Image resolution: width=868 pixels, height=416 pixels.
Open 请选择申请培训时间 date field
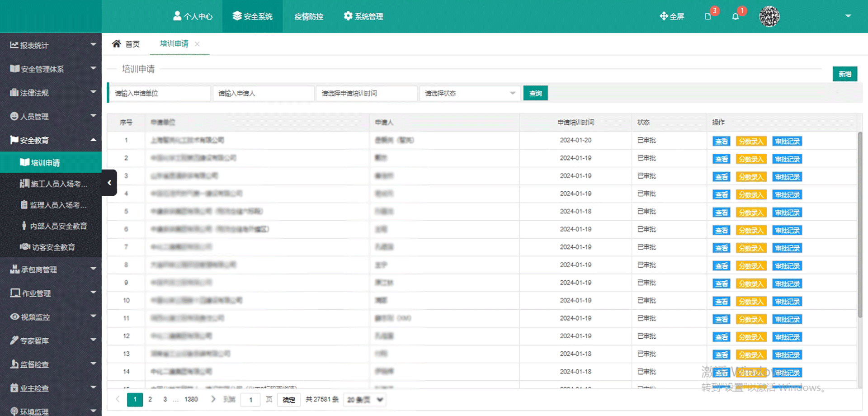click(x=367, y=93)
